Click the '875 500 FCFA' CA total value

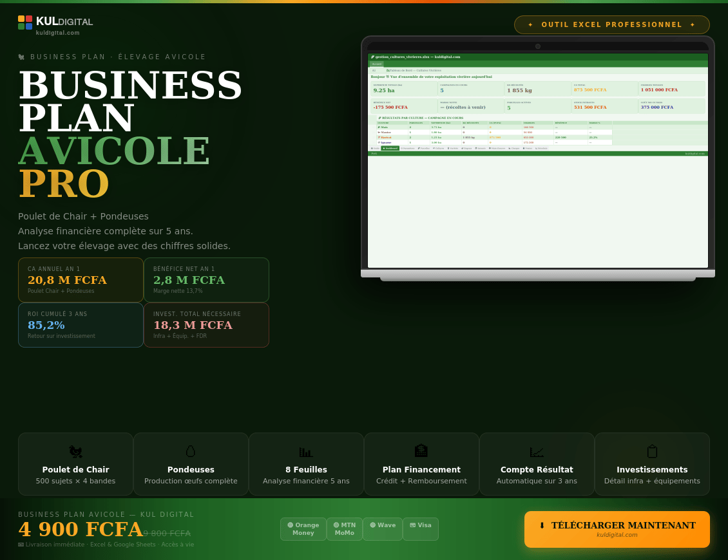[590, 90]
